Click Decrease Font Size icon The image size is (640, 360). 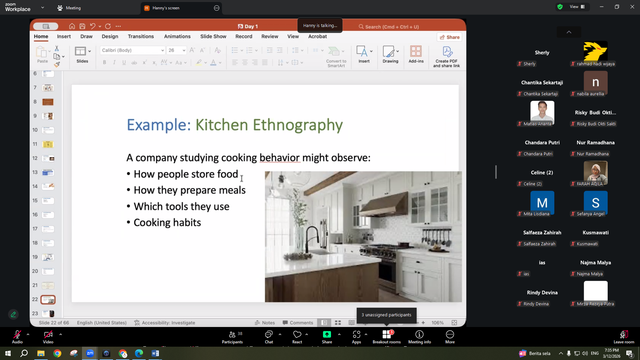click(202, 50)
